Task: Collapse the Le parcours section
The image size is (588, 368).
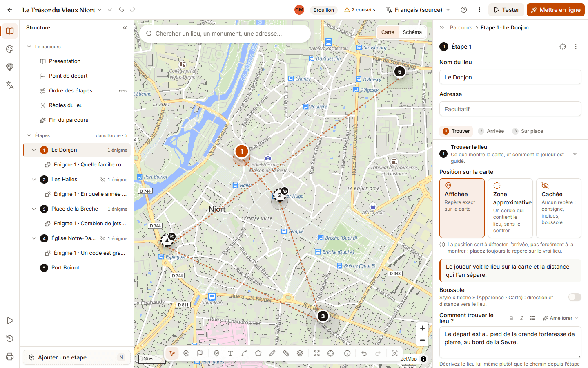Action: point(29,47)
